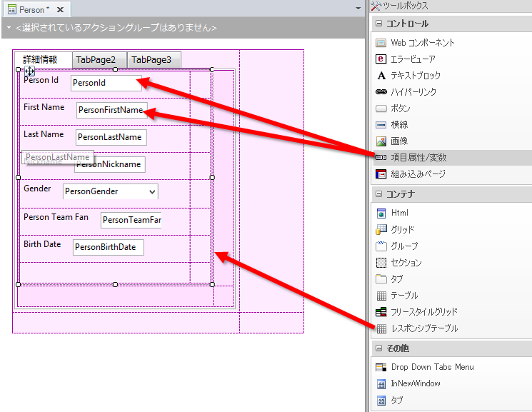The image size is (532, 412).
Task: Click the 'Drop Down Tabs Menu' label
Action: pyautogui.click(x=432, y=367)
